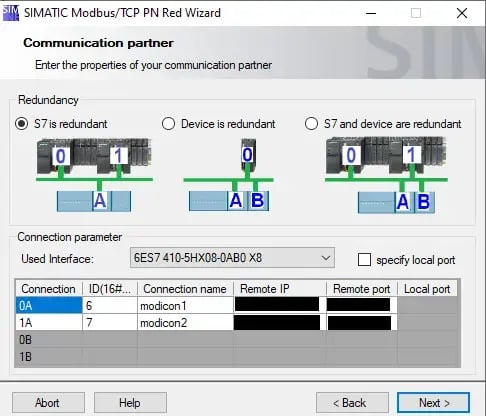The image size is (486, 416).
Task: Edit the 'modicon2' connection name cell
Action: [x=185, y=322]
